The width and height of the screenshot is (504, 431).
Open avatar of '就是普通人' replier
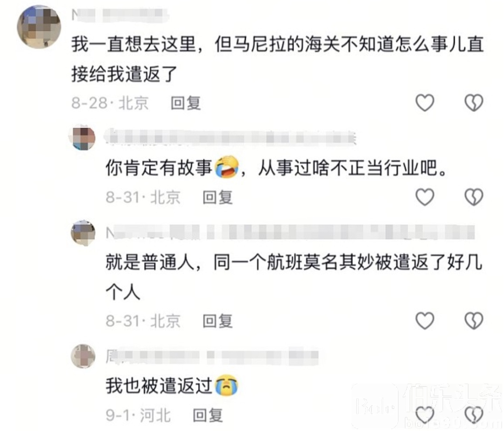point(83,233)
